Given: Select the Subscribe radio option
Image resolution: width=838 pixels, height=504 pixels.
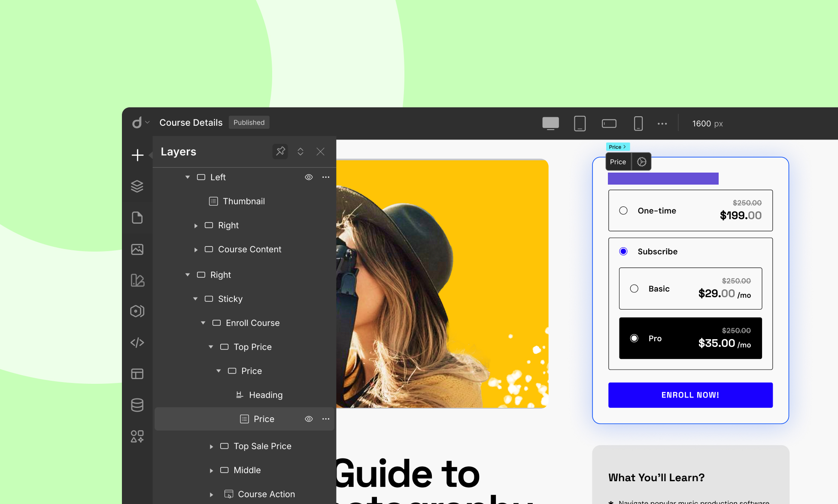Looking at the screenshot, I should click(623, 252).
